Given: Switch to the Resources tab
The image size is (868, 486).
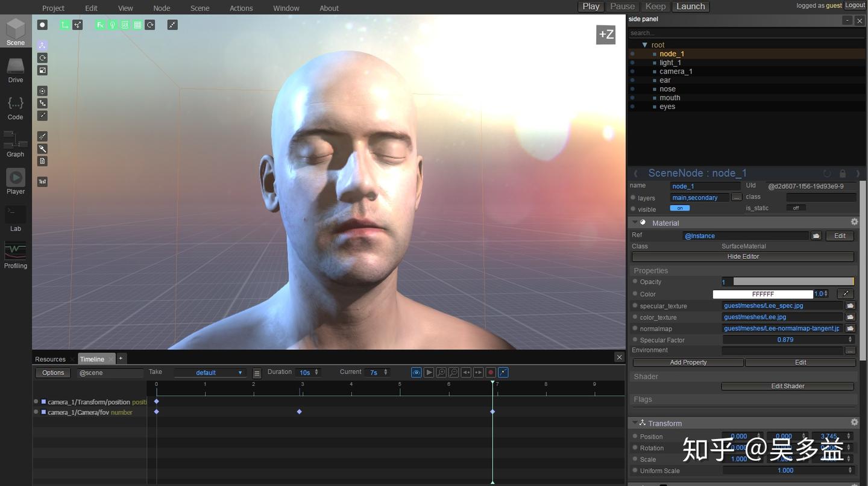Looking at the screenshot, I should tap(50, 358).
